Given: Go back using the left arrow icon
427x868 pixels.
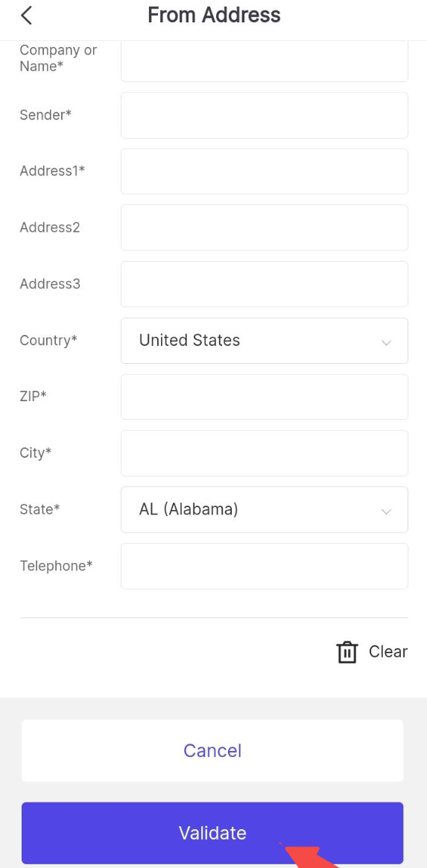Looking at the screenshot, I should pyautogui.click(x=26, y=16).
